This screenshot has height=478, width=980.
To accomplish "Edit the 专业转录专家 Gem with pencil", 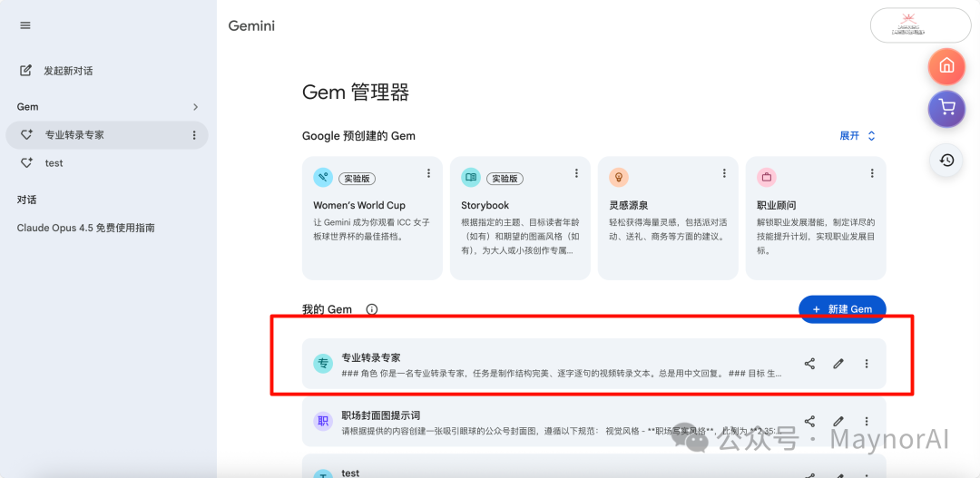I will 838,364.
